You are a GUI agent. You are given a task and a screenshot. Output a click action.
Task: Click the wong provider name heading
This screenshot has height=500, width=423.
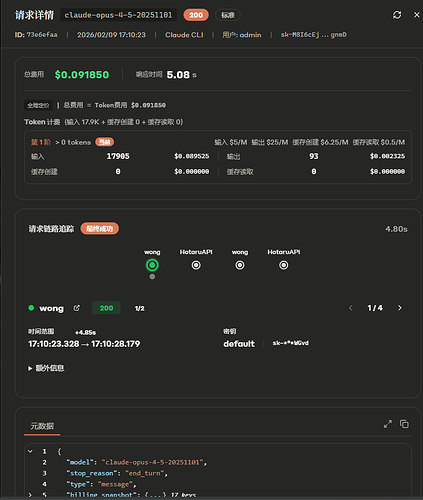pos(51,308)
